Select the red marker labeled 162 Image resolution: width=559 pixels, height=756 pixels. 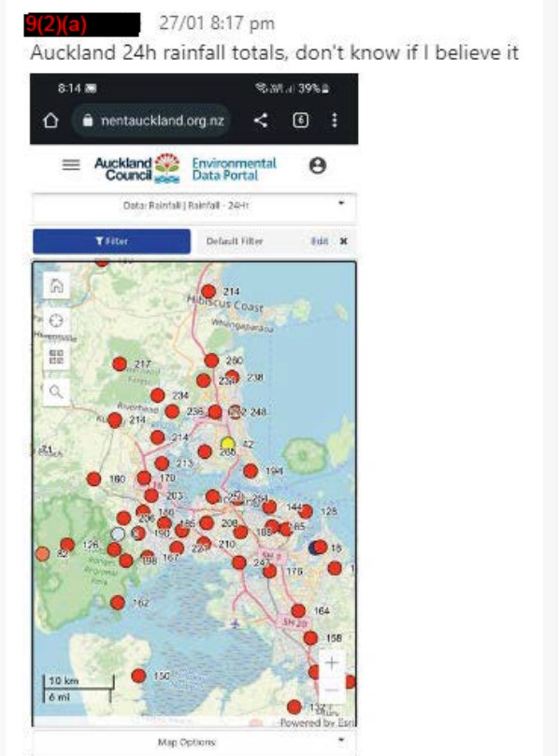coord(118,602)
